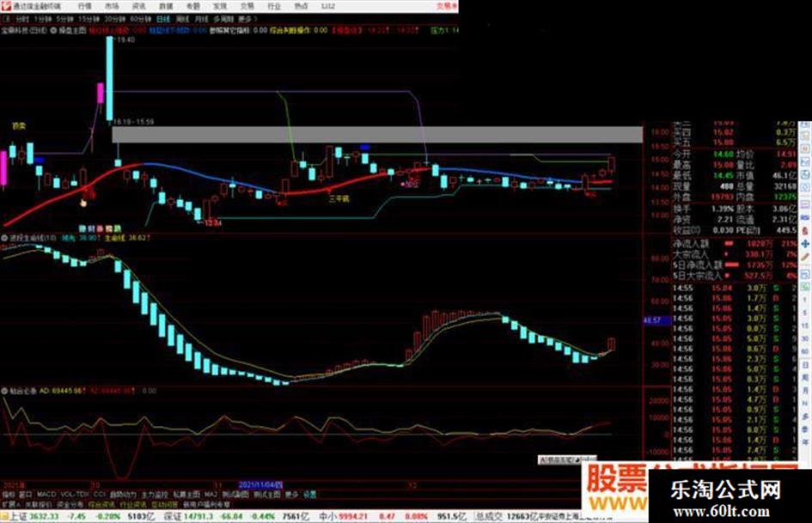
Task: Click the circle icon beside the AD indicator title
Action: 4,391
